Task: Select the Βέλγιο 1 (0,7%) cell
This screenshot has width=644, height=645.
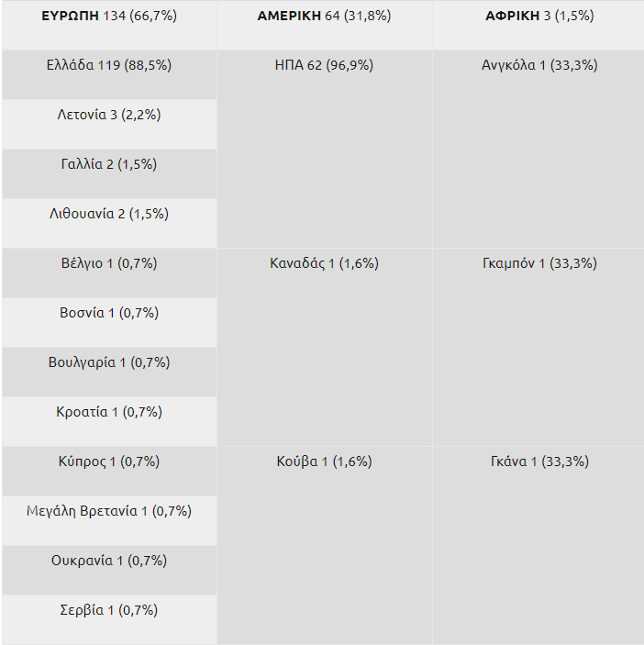Action: click(109, 263)
